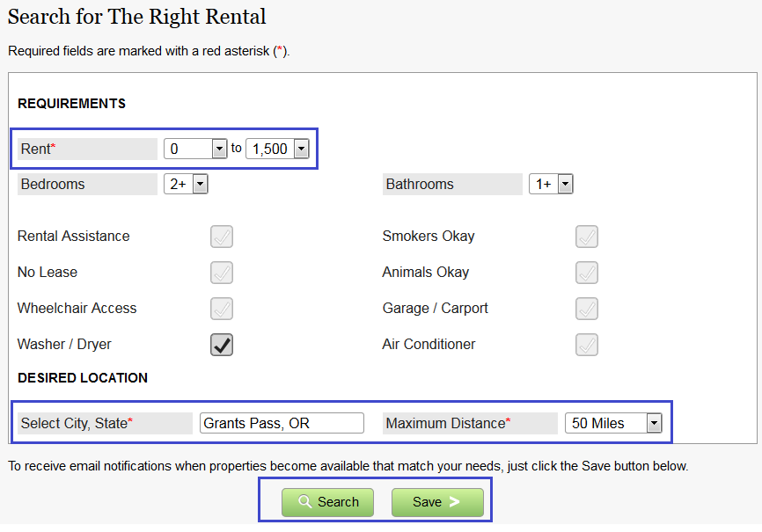Expand the maximum rent dropdown showing 1,500
This screenshot has height=532, width=762.
point(277,149)
